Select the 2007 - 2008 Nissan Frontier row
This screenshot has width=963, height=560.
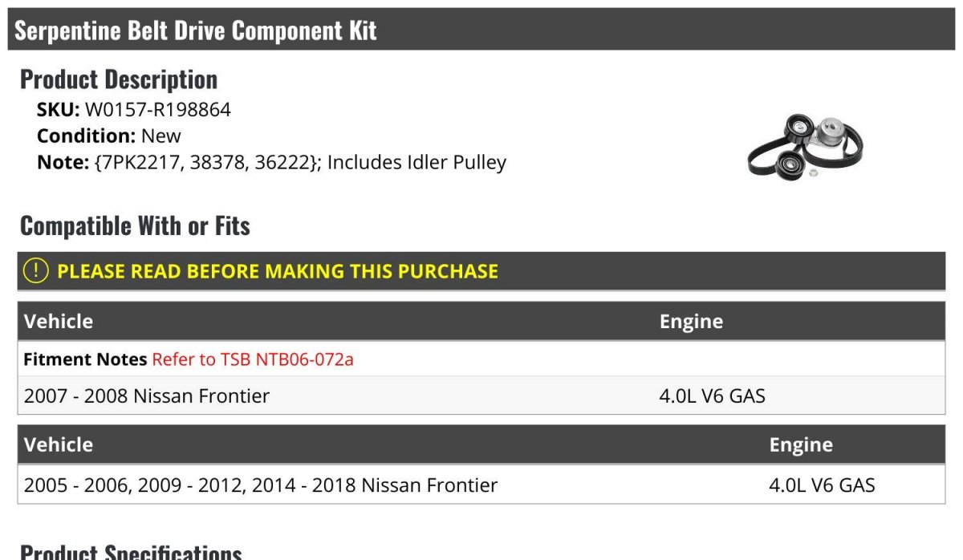(481, 396)
